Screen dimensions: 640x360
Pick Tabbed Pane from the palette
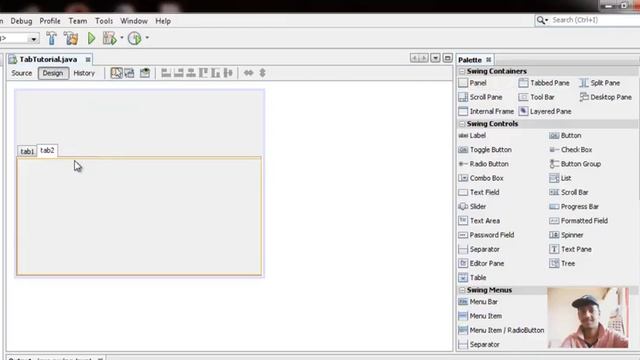(544, 83)
